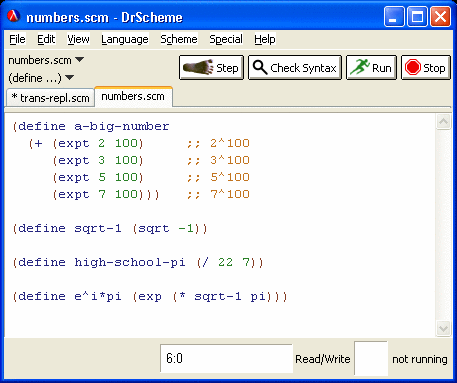Image resolution: width=457 pixels, height=383 pixels.
Task: Open the Help menu
Action: [x=265, y=39]
